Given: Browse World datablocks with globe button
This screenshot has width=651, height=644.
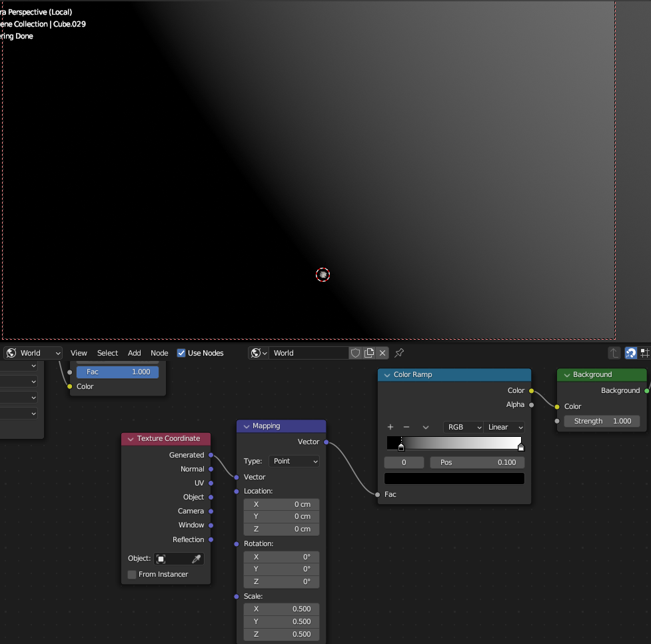Looking at the screenshot, I should coord(259,353).
